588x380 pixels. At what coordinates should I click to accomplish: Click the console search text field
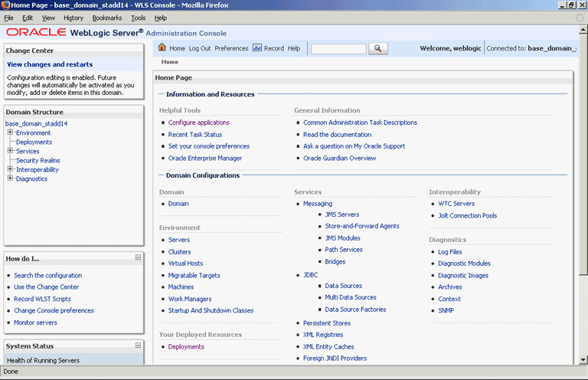[338, 49]
